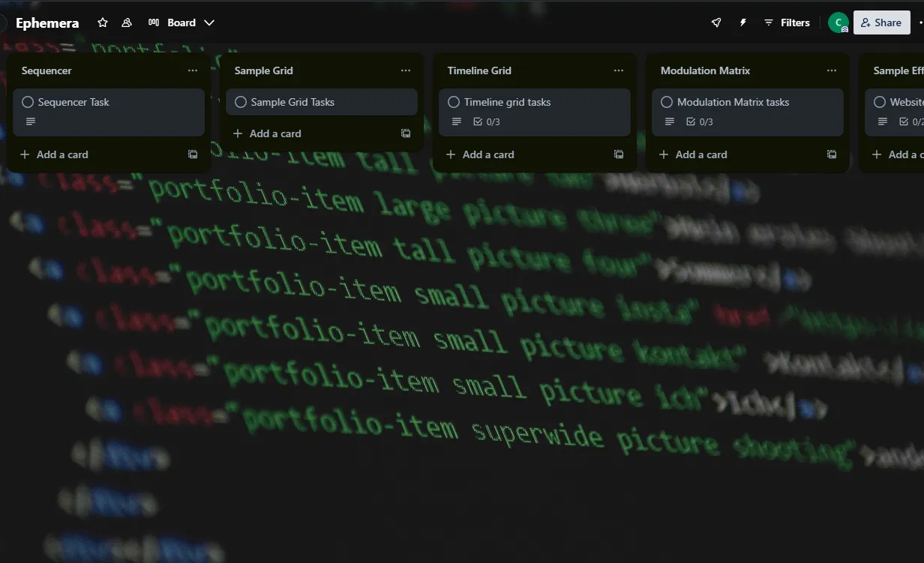This screenshot has height=563, width=924.
Task: Open the lightning bolt Automation icon
Action: tap(742, 23)
